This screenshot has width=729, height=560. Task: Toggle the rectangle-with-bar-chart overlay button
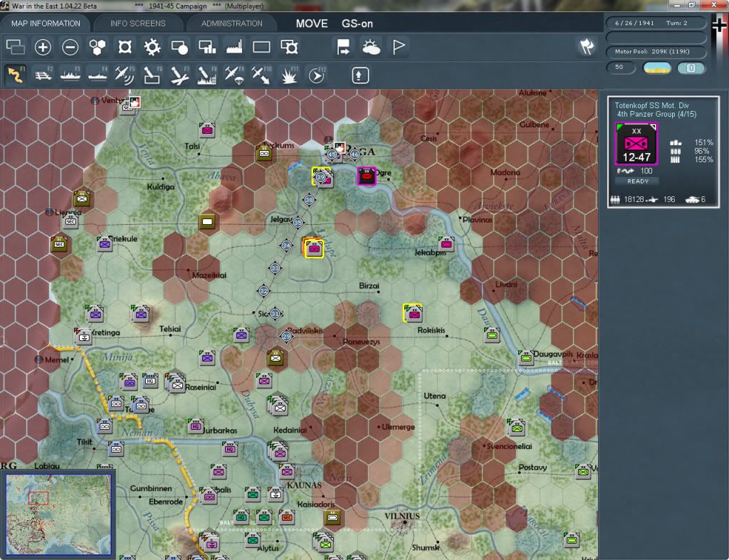click(207, 47)
